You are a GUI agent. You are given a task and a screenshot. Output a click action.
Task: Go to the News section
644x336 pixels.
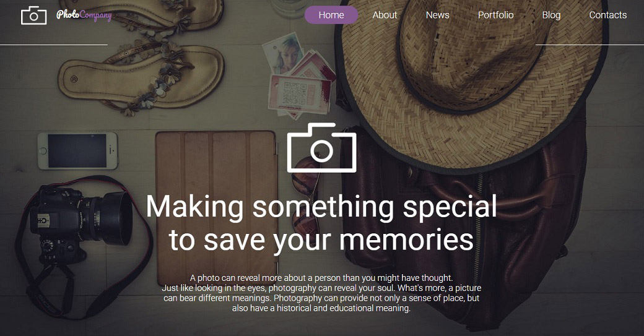(x=437, y=15)
